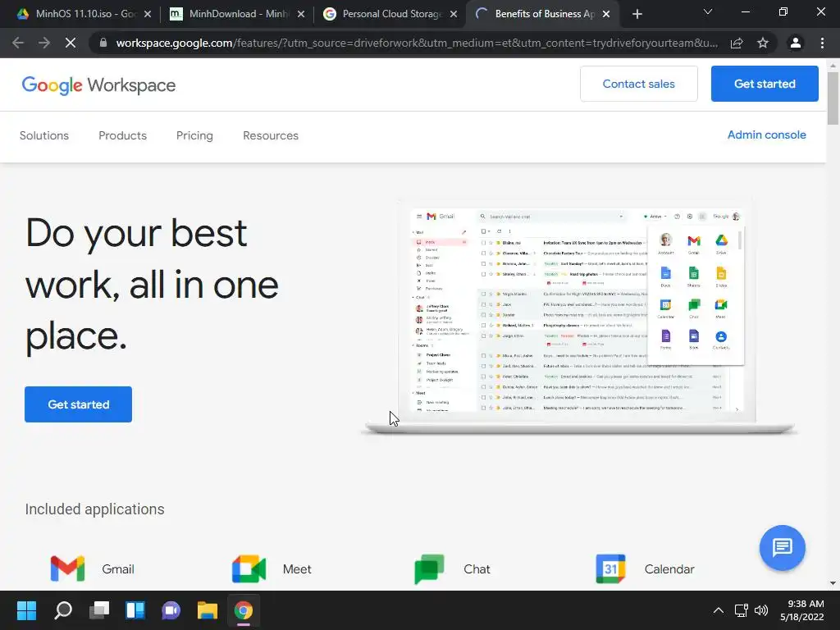
Task: Bookmark this page with star icon
Action: click(x=763, y=43)
